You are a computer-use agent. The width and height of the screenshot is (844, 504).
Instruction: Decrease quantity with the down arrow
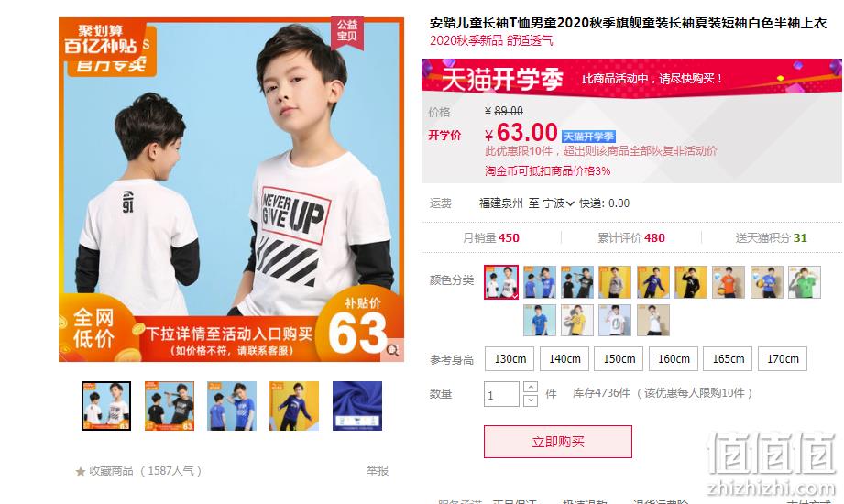coord(531,400)
